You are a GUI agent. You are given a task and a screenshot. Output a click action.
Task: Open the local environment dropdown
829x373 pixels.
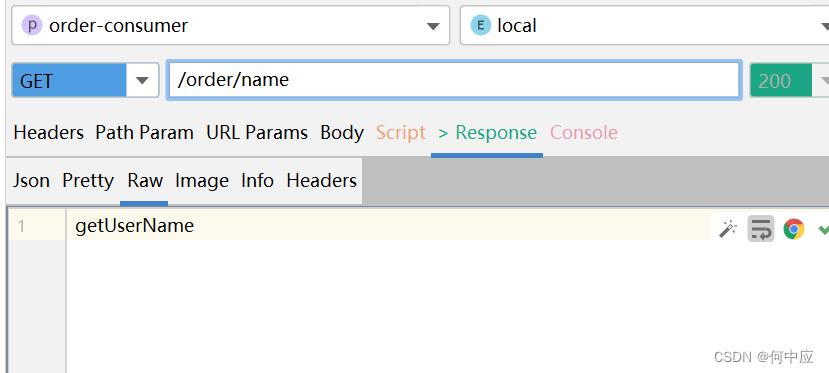coord(645,25)
